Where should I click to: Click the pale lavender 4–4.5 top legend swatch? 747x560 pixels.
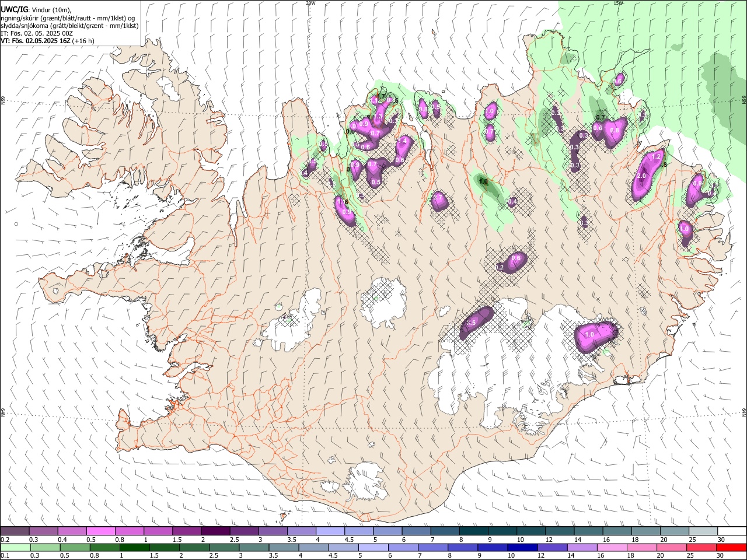(330, 531)
